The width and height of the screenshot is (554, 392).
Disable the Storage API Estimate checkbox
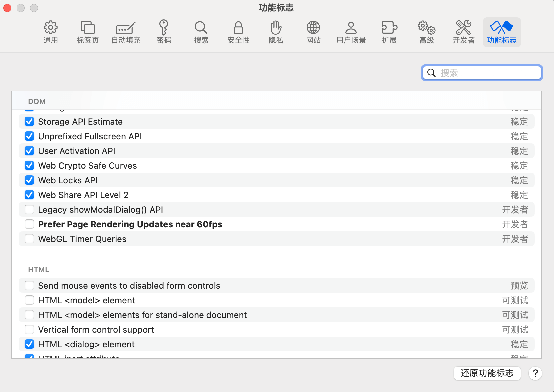29,122
